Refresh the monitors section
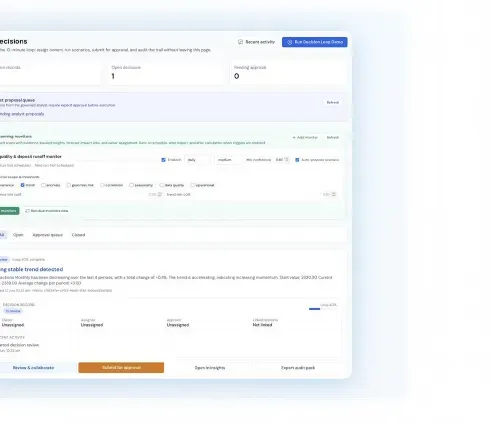 click(x=333, y=137)
